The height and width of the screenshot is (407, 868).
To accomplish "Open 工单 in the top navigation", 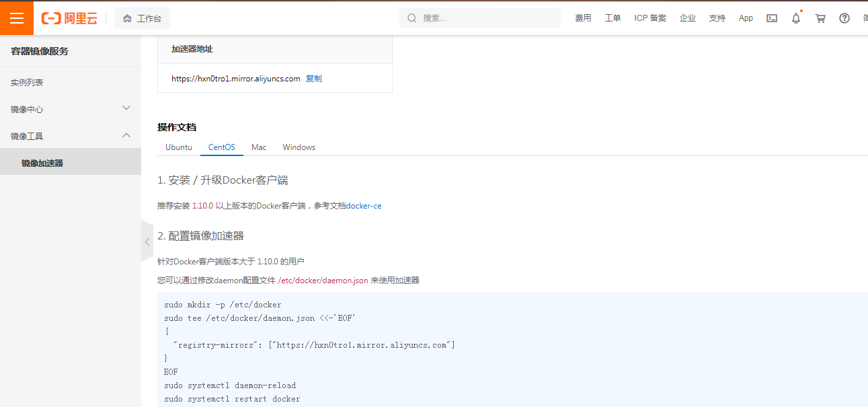I will 613,18.
